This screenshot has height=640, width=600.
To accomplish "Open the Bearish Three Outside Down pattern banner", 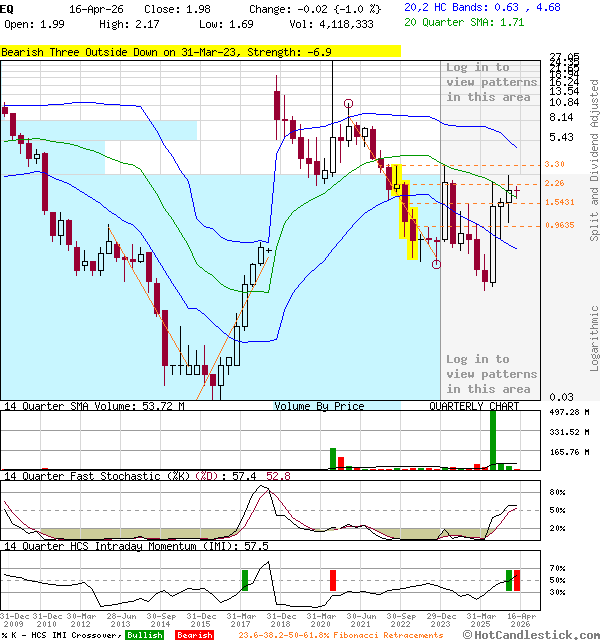I will [199, 50].
